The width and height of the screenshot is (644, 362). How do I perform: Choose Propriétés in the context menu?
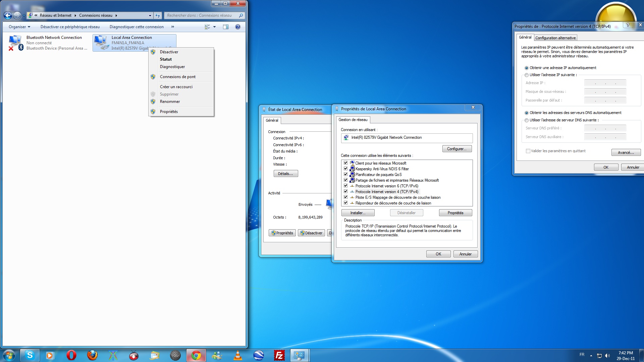[169, 112]
